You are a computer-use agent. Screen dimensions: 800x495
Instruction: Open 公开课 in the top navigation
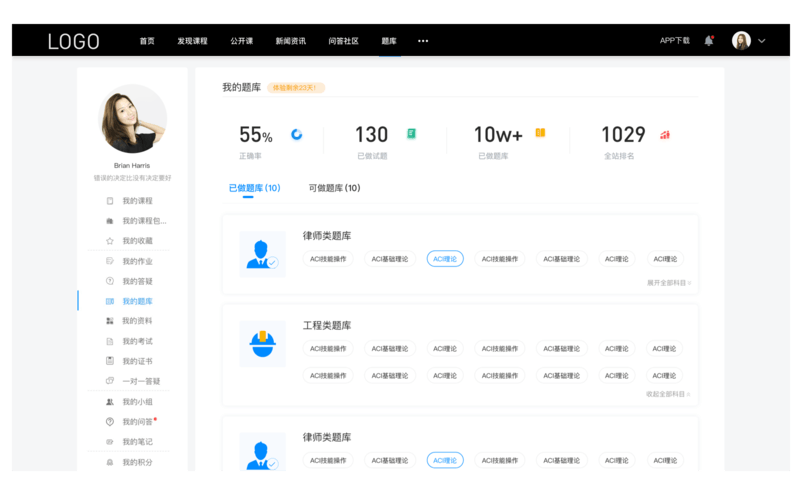coord(241,41)
